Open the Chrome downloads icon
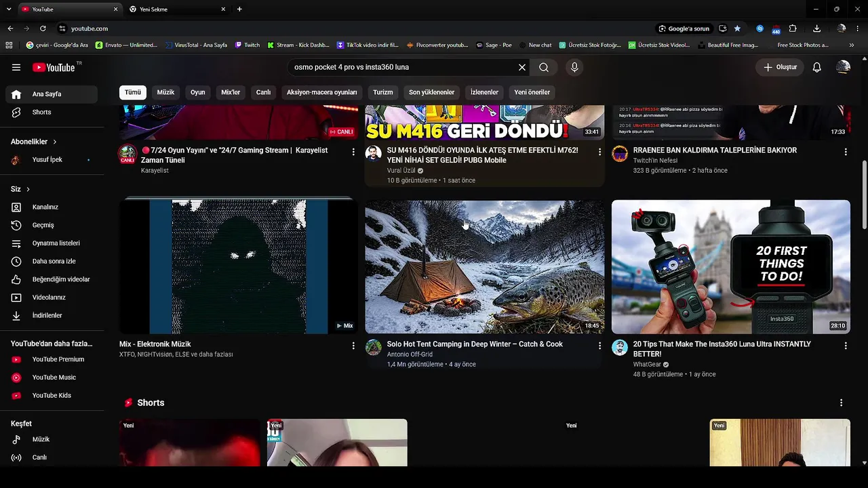 pyautogui.click(x=816, y=28)
